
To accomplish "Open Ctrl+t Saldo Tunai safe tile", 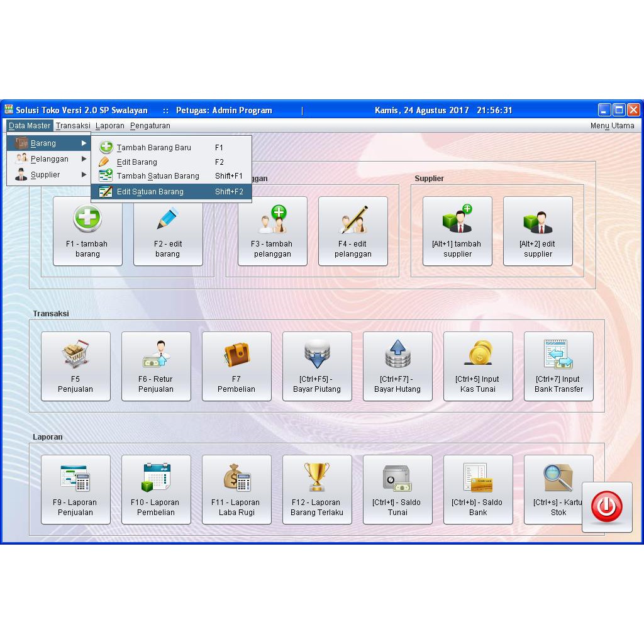I will click(x=397, y=489).
